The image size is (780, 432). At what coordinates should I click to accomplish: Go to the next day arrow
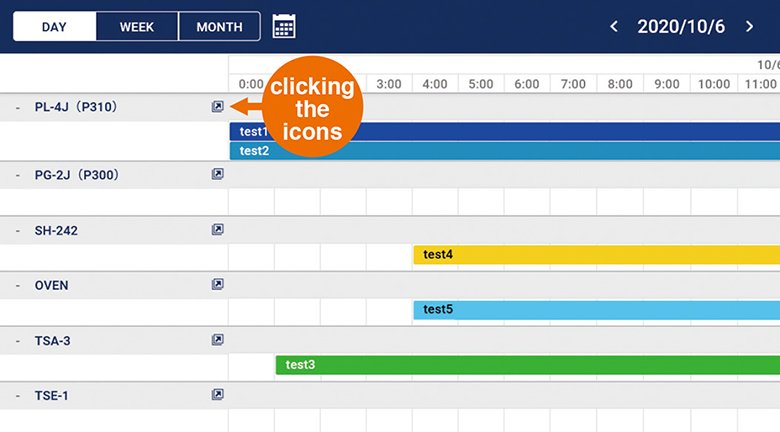(749, 26)
